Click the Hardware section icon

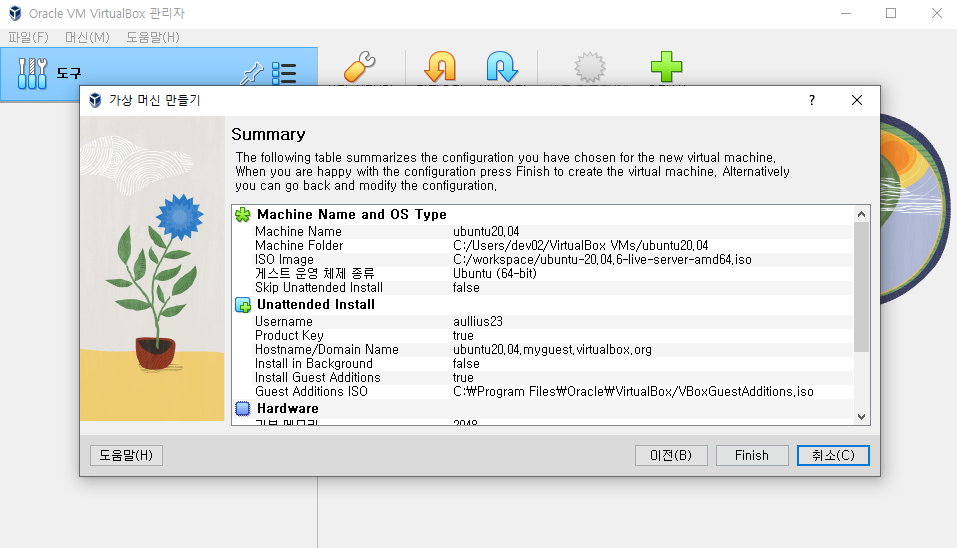click(243, 408)
